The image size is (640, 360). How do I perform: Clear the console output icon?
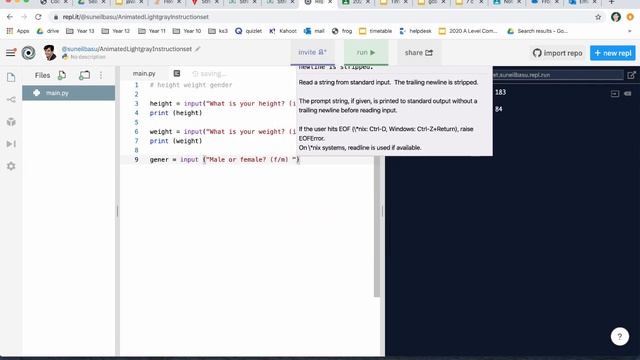[x=628, y=93]
